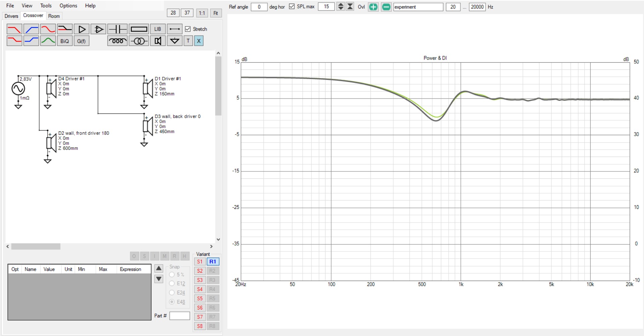Click the overlay name field containing experiment
This screenshot has width=644, height=336.
click(x=418, y=7)
